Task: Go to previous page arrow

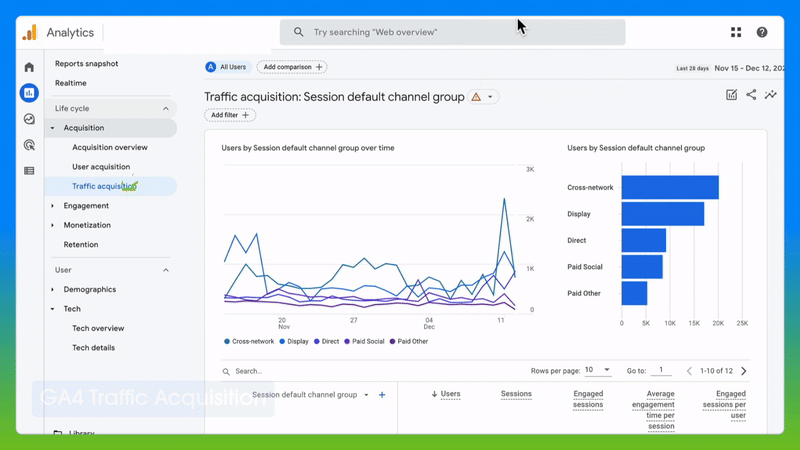Action: pyautogui.click(x=689, y=371)
